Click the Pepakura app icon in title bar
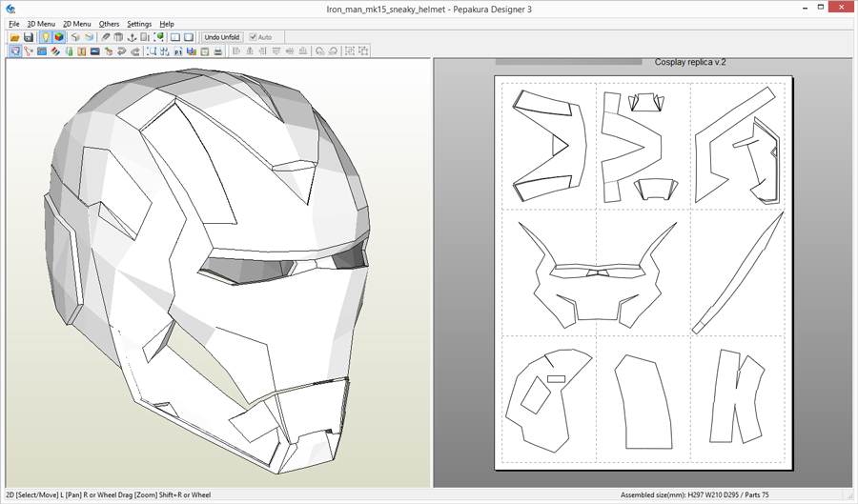 [x=10, y=9]
